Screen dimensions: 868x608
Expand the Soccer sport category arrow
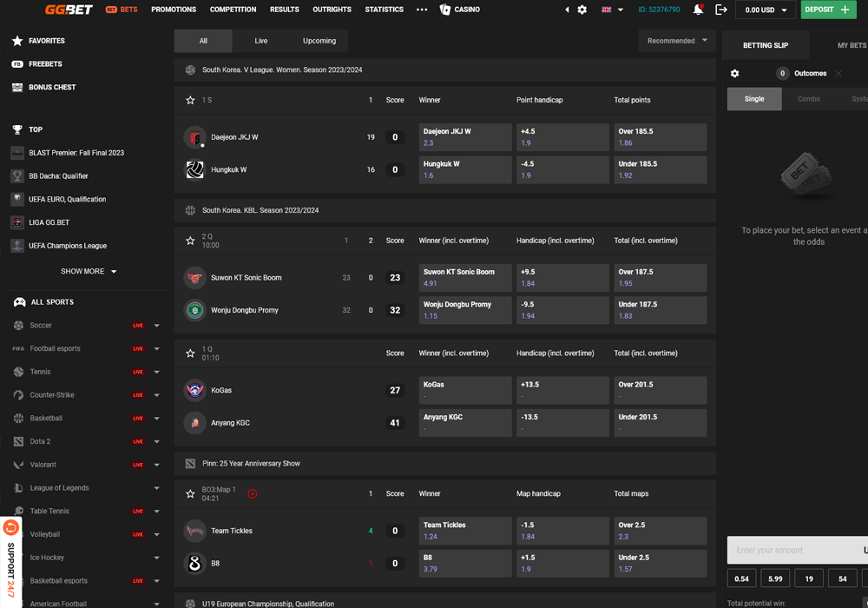click(157, 326)
